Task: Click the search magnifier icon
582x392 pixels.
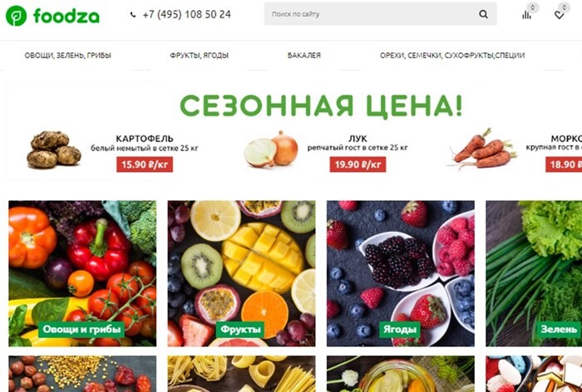Action: coord(483,14)
